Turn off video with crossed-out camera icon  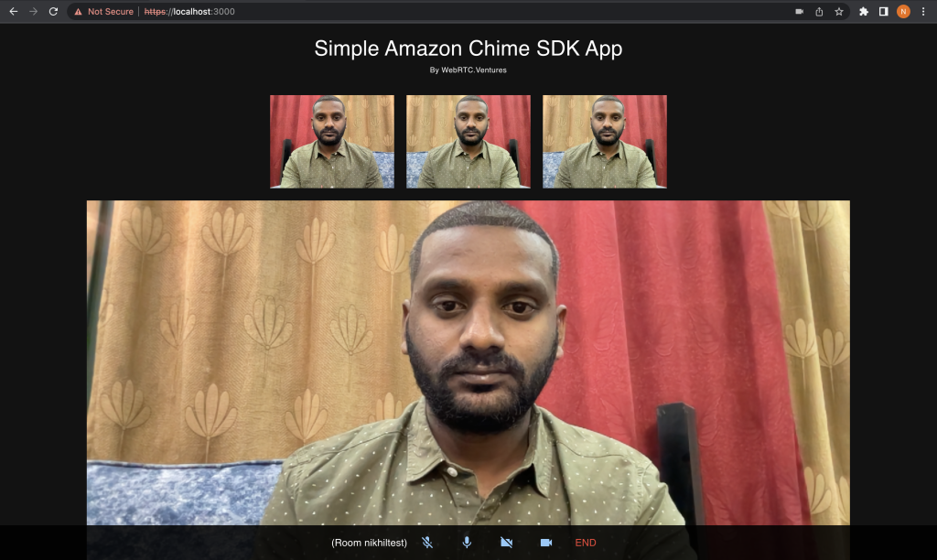pos(506,543)
